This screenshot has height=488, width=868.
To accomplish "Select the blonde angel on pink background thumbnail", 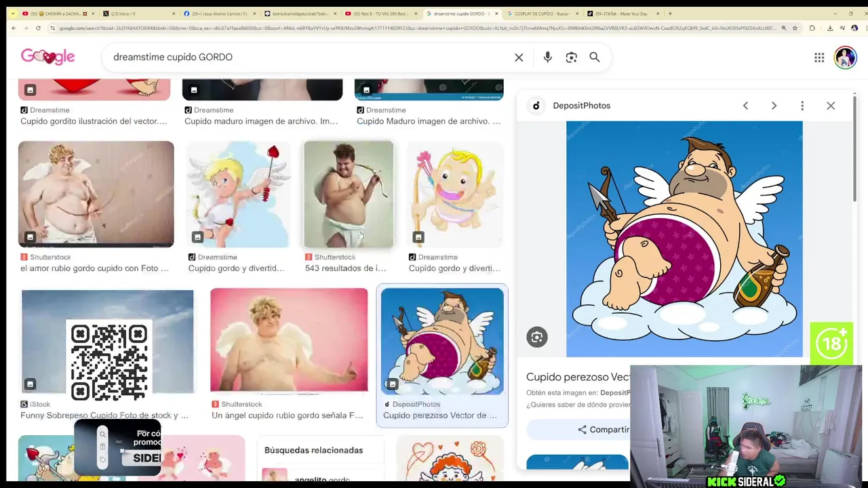I will 289,340.
